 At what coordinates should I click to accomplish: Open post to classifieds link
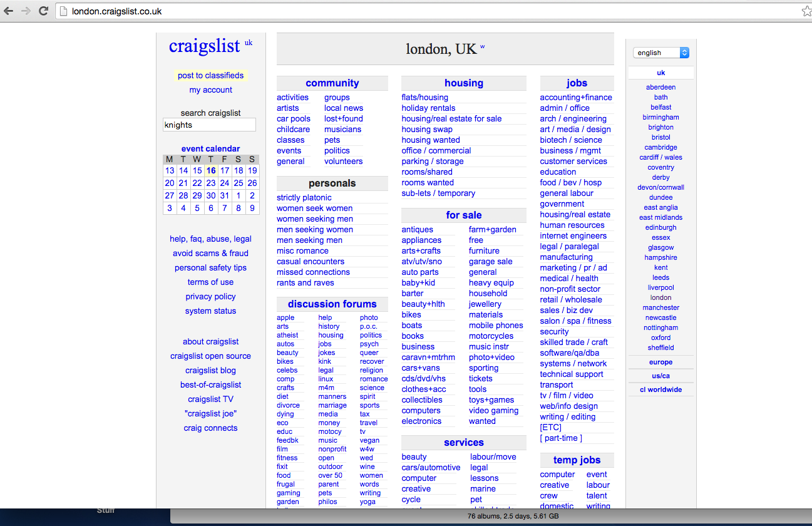(x=210, y=75)
